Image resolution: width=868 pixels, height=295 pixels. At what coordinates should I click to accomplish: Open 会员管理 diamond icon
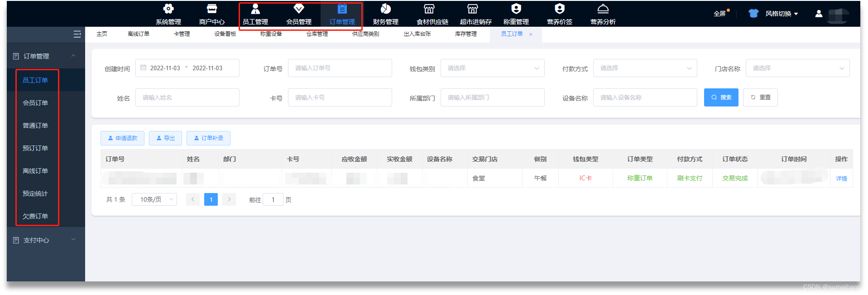point(299,9)
